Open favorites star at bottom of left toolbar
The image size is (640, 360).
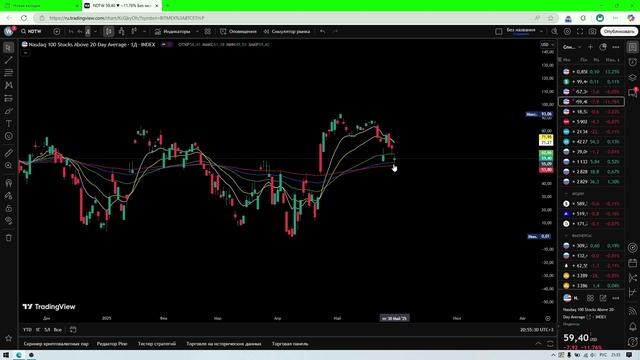(x=8, y=338)
